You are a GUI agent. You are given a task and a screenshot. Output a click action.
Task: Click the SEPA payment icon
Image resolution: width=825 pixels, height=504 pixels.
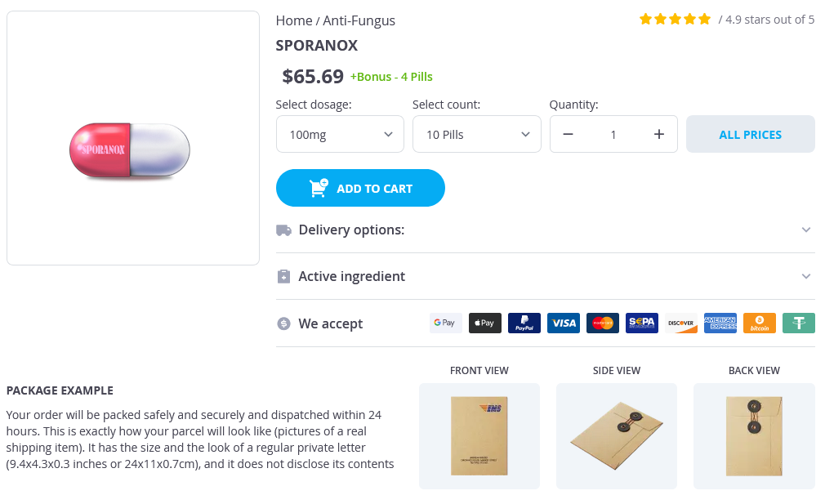pos(642,323)
